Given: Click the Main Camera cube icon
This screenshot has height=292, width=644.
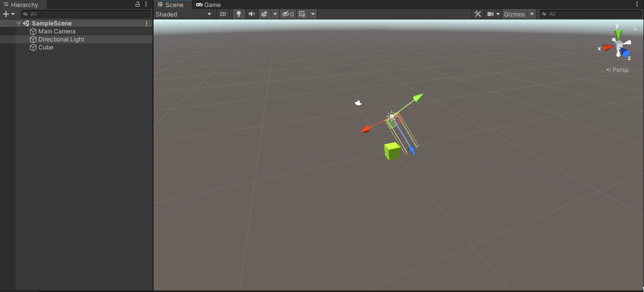Looking at the screenshot, I should coord(33,31).
